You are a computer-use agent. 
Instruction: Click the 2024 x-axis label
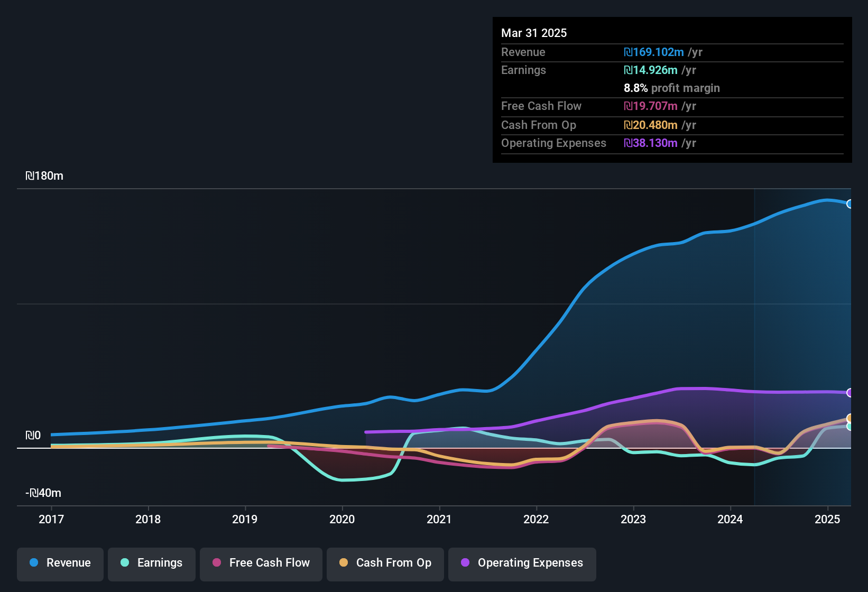tap(730, 520)
